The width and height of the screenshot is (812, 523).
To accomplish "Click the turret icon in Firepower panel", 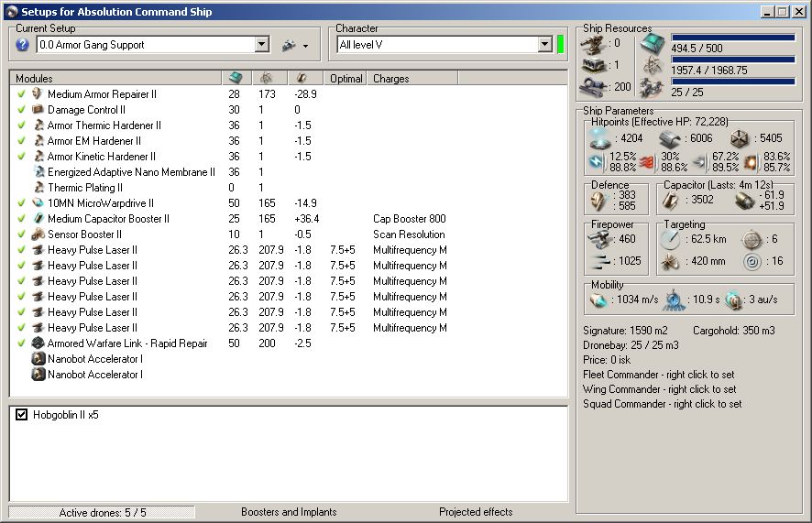I will coord(601,238).
